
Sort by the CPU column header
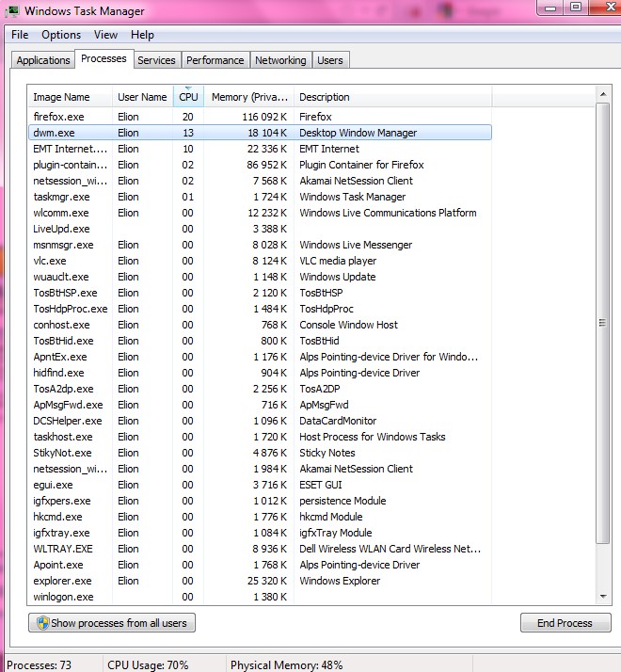tap(188, 97)
